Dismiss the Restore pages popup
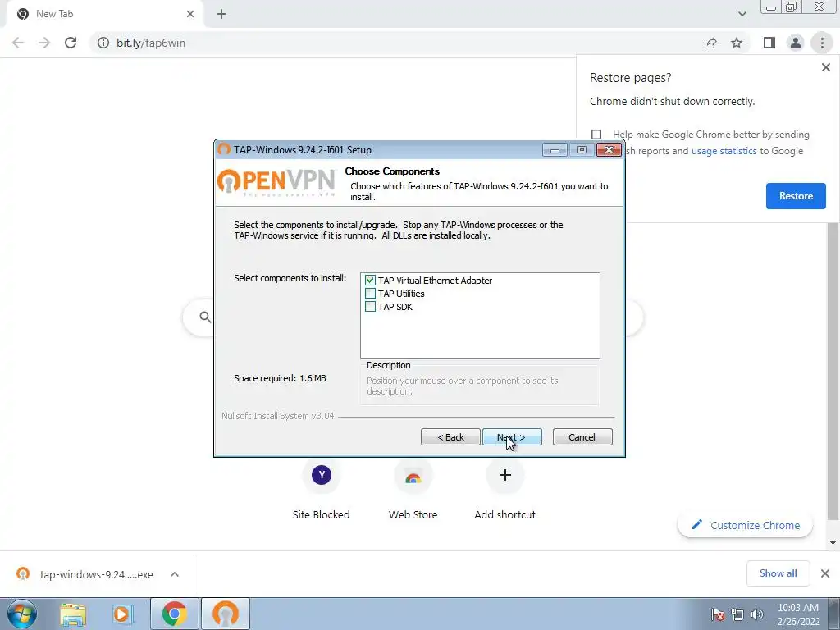 coord(825,67)
